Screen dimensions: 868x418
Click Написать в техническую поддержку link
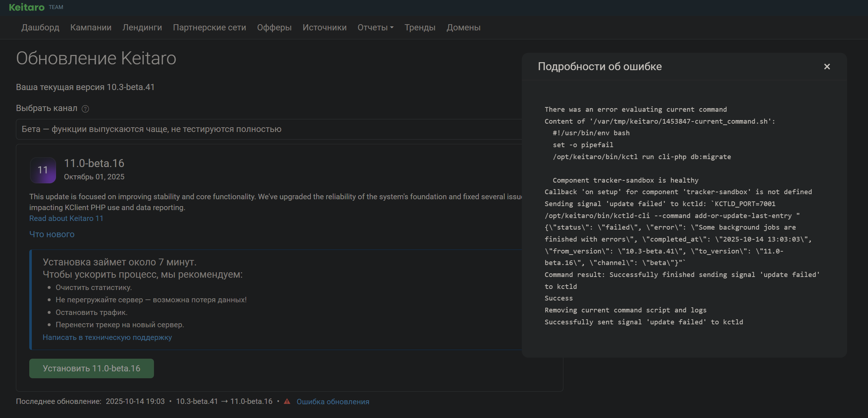[x=107, y=337]
